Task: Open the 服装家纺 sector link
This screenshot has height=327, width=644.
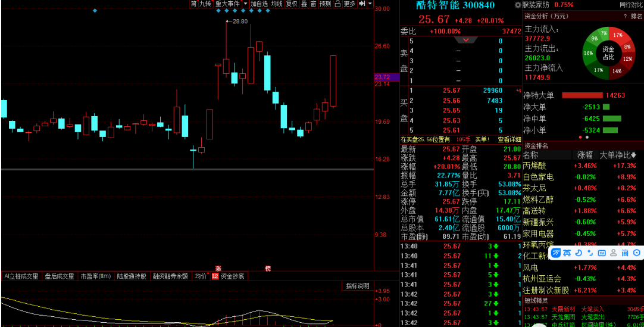Action: 535,5
